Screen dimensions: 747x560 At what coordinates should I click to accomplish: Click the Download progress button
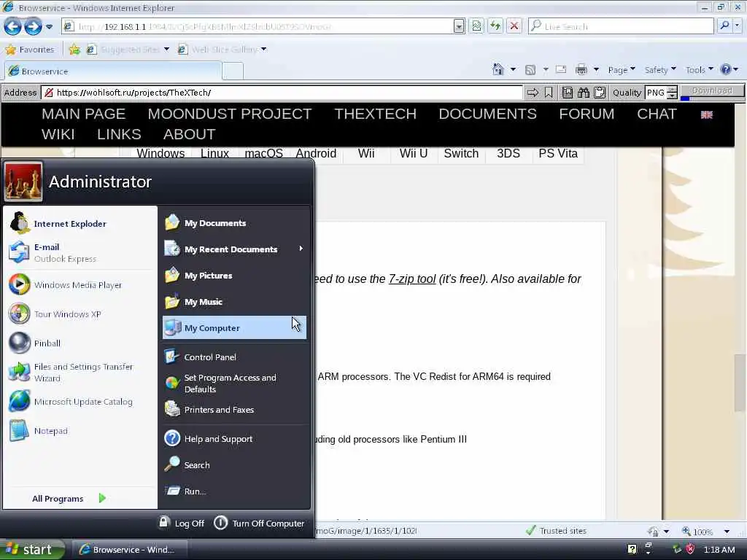point(712,92)
